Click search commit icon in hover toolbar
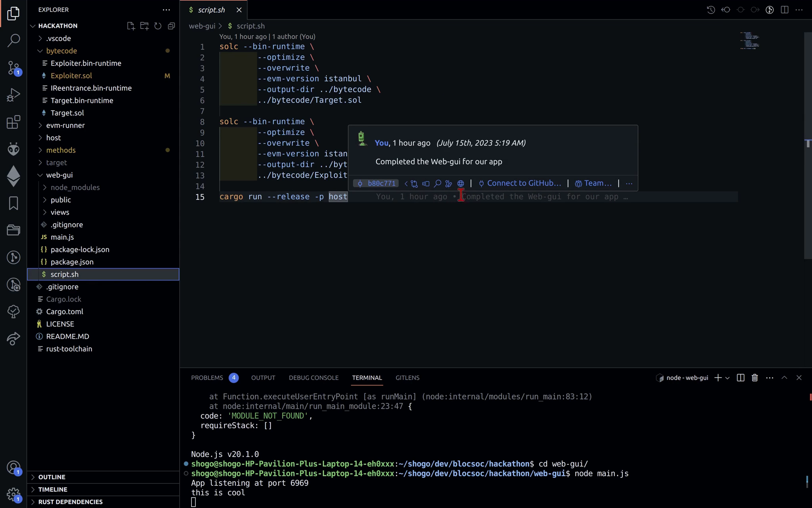812x508 pixels. tap(438, 183)
